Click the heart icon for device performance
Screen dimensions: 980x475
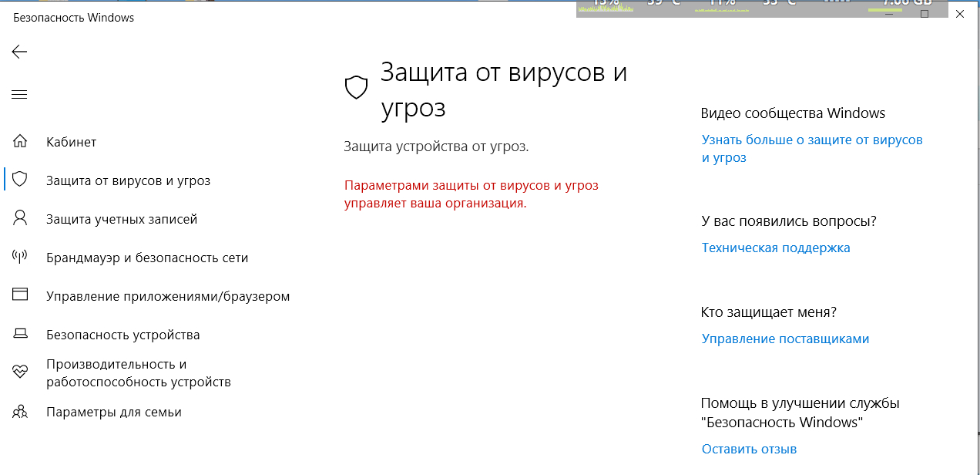[x=20, y=372]
